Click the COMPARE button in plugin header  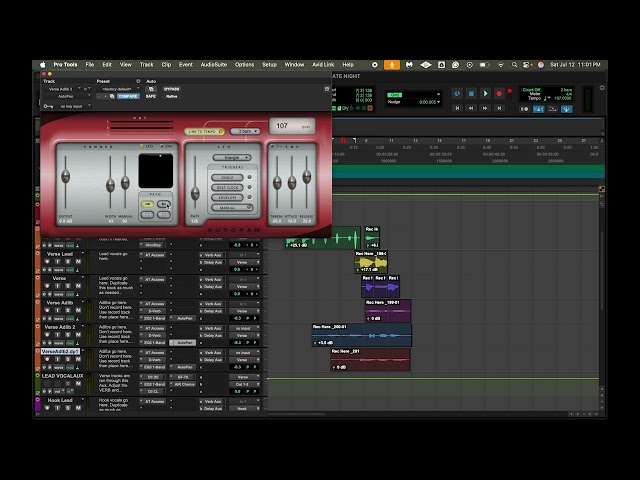click(x=128, y=96)
